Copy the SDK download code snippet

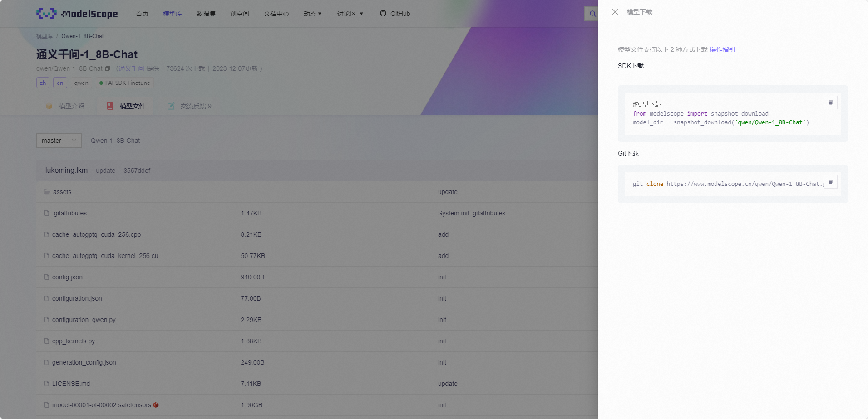[831, 102]
